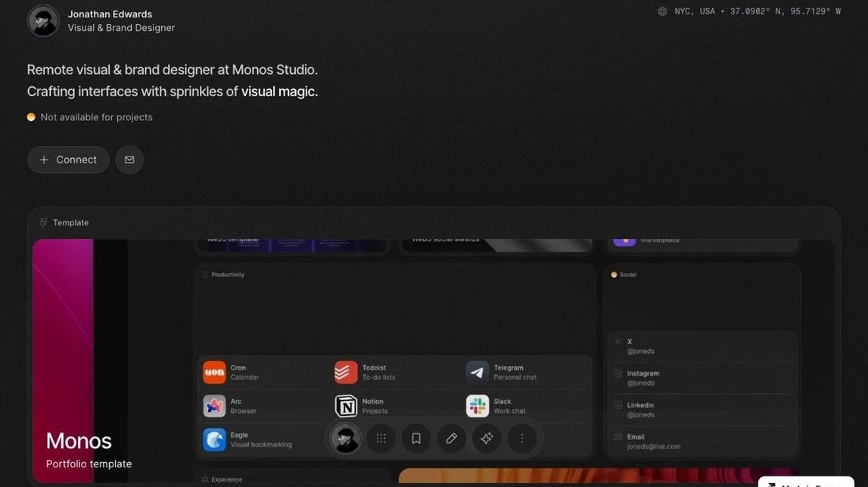Click the pencil edit toolbar icon

pyautogui.click(x=451, y=439)
